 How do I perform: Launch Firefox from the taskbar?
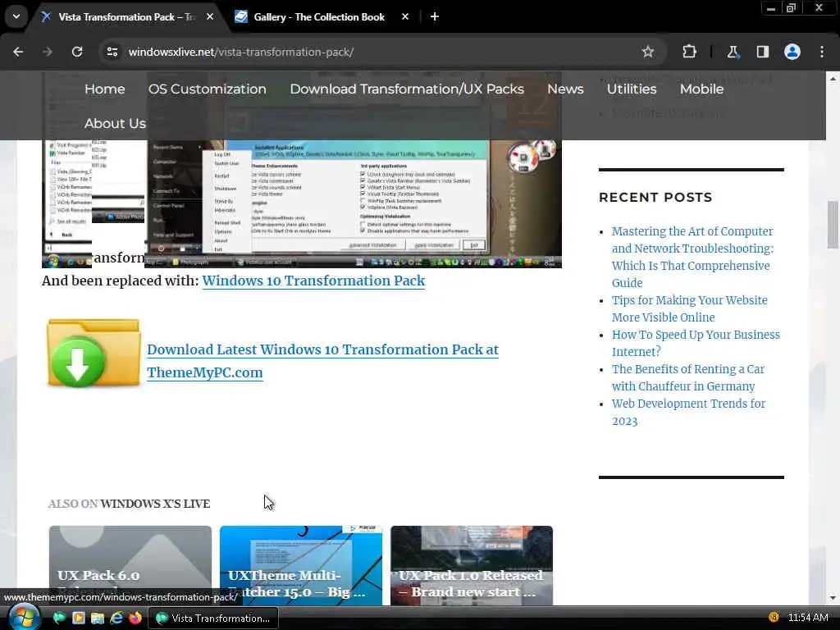(135, 619)
